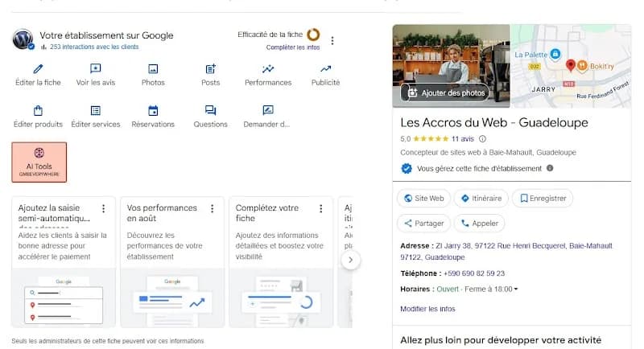This screenshot has height=349, width=644.
Task: Click the Les Accros du Web - Guadeloupe title
Action: coord(494,122)
